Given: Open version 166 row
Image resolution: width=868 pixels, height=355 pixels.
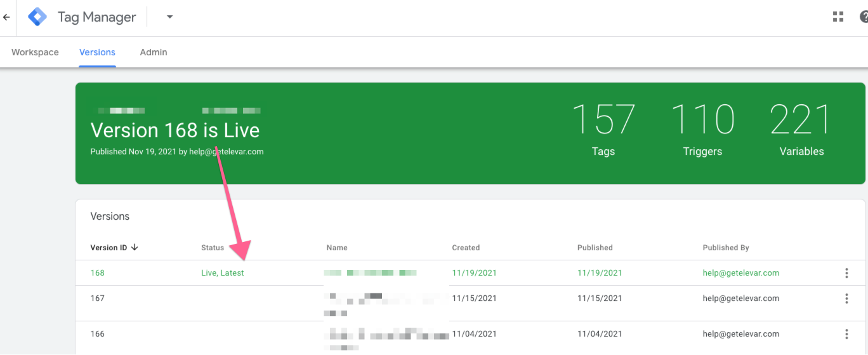Looking at the screenshot, I should [x=470, y=338].
